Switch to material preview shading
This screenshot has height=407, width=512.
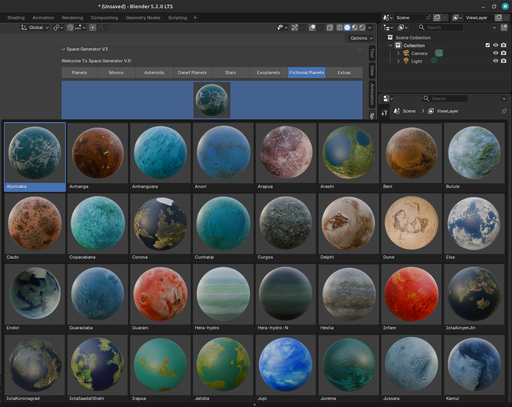click(355, 28)
